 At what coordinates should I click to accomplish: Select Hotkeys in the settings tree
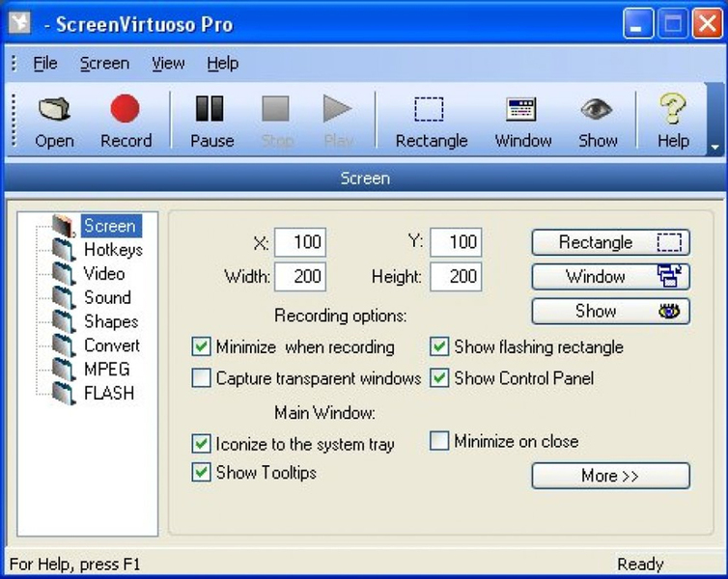113,250
